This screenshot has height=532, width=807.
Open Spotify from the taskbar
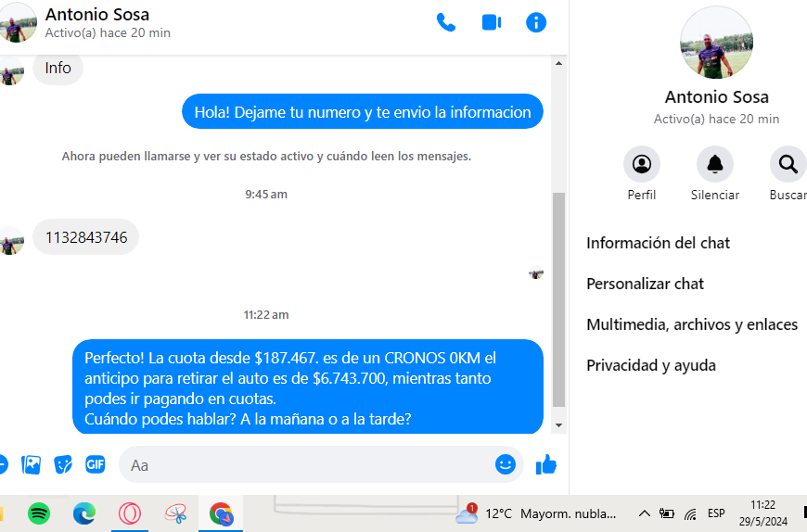click(x=39, y=513)
